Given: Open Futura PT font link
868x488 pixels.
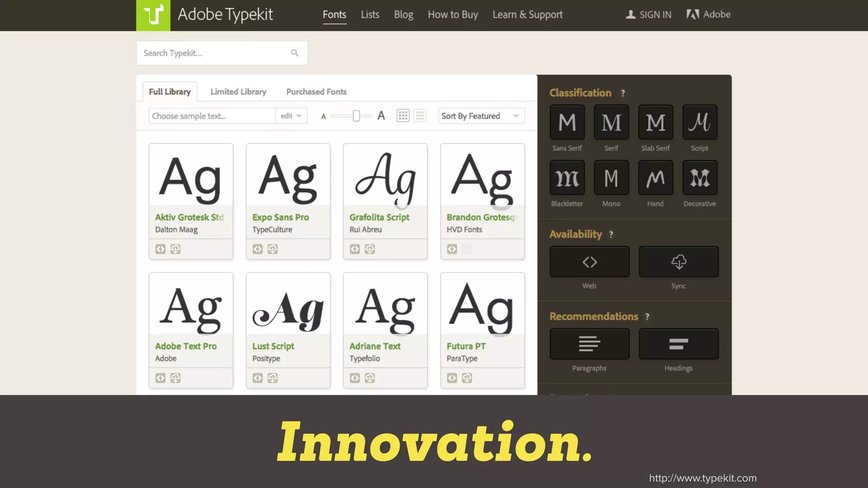Looking at the screenshot, I should click(466, 346).
